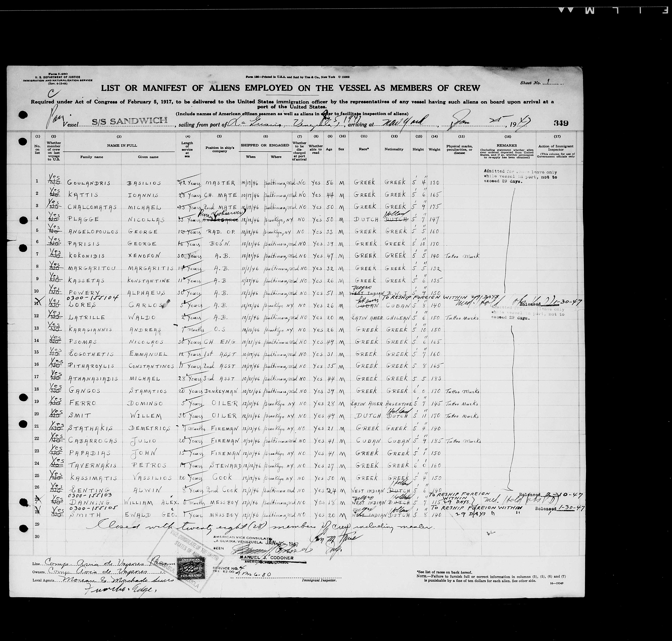
Task: Select the POWERY family name
Action: (x=84, y=293)
